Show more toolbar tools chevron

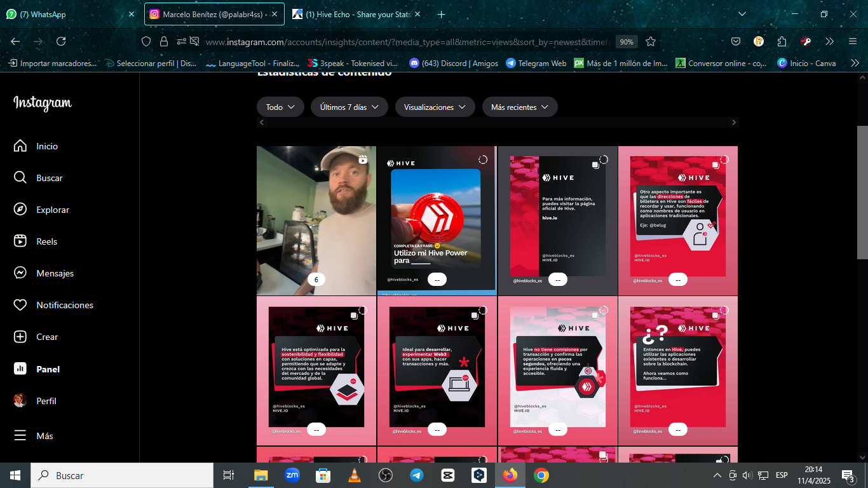coord(829,41)
